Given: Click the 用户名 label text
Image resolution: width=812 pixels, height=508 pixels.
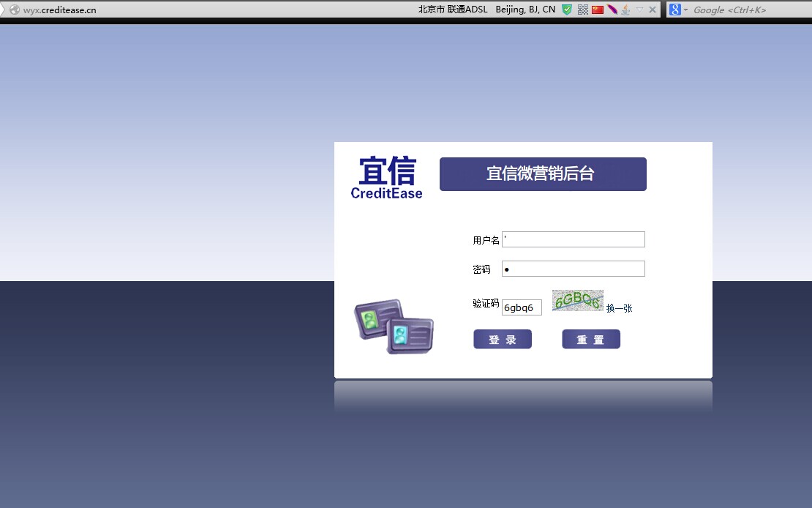Looking at the screenshot, I should [x=486, y=240].
